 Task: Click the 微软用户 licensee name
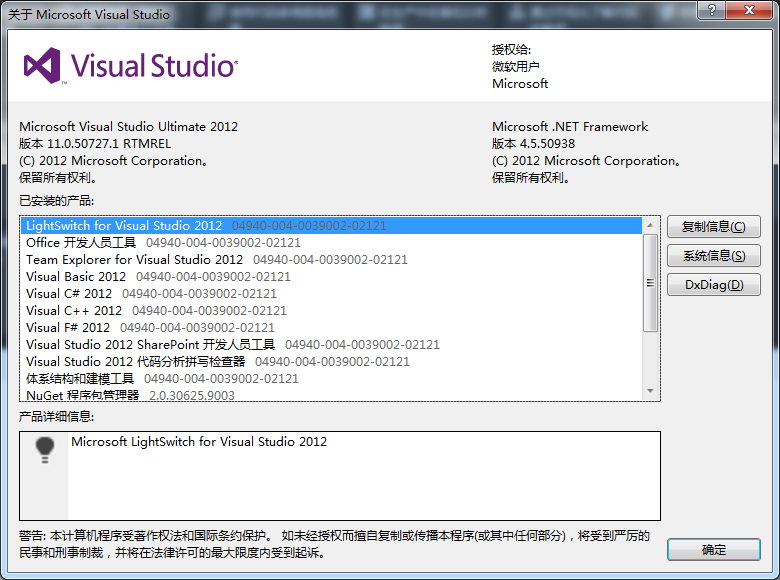pos(516,66)
